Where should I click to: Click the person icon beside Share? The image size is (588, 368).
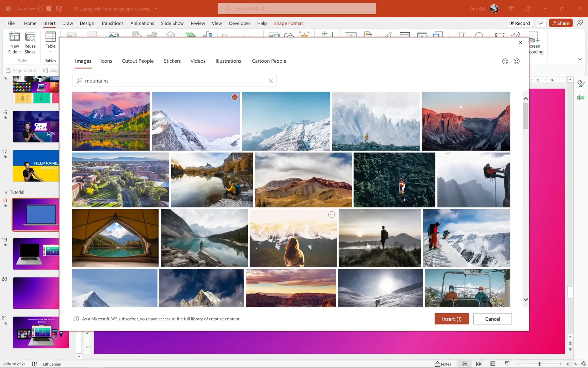(580, 23)
